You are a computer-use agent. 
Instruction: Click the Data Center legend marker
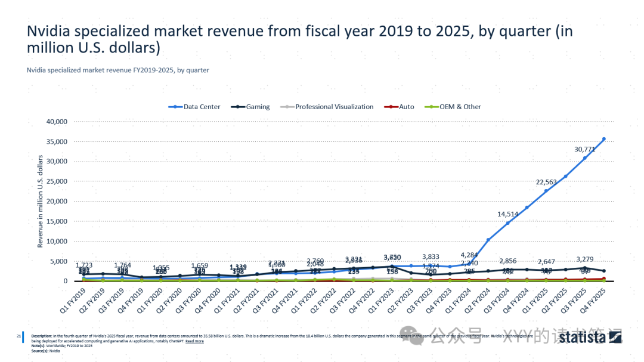point(175,107)
